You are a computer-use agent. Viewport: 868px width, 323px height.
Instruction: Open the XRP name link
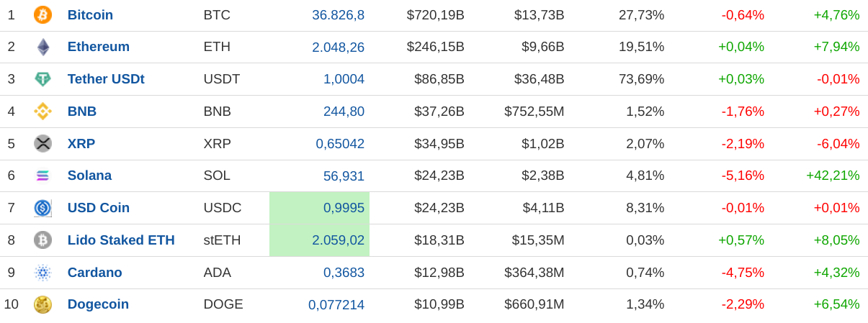(x=81, y=144)
